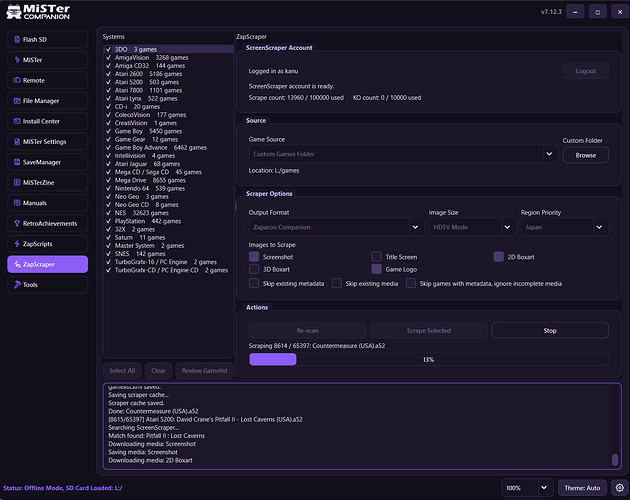Click the Logout button

tap(585, 71)
